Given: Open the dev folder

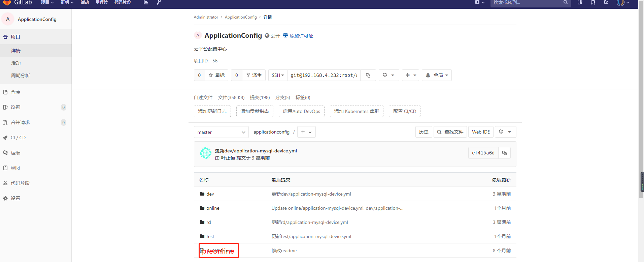Looking at the screenshot, I should tap(210, 194).
